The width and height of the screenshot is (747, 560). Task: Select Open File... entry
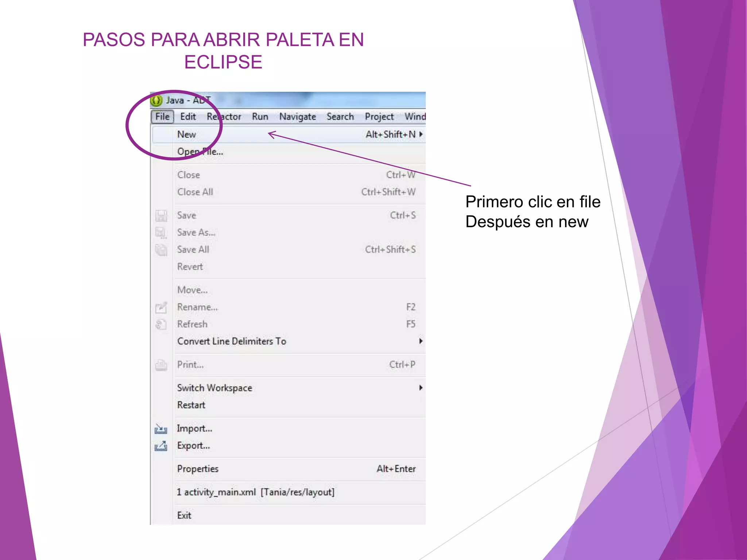click(x=289, y=152)
